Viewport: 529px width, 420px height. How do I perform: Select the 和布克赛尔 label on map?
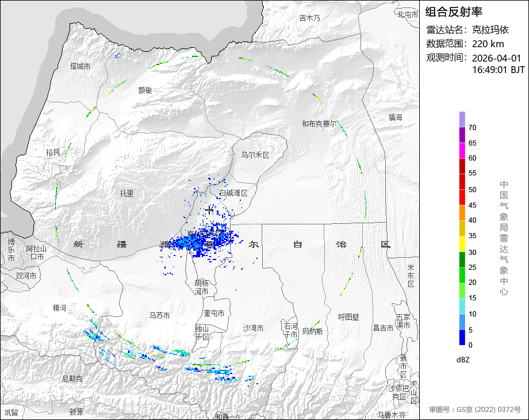[319, 124]
